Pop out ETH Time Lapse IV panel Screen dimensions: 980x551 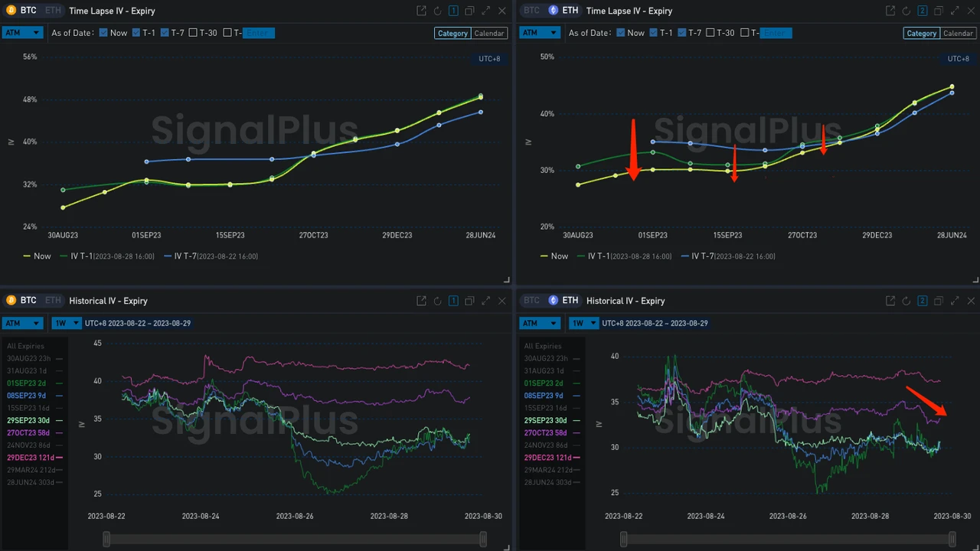point(890,11)
